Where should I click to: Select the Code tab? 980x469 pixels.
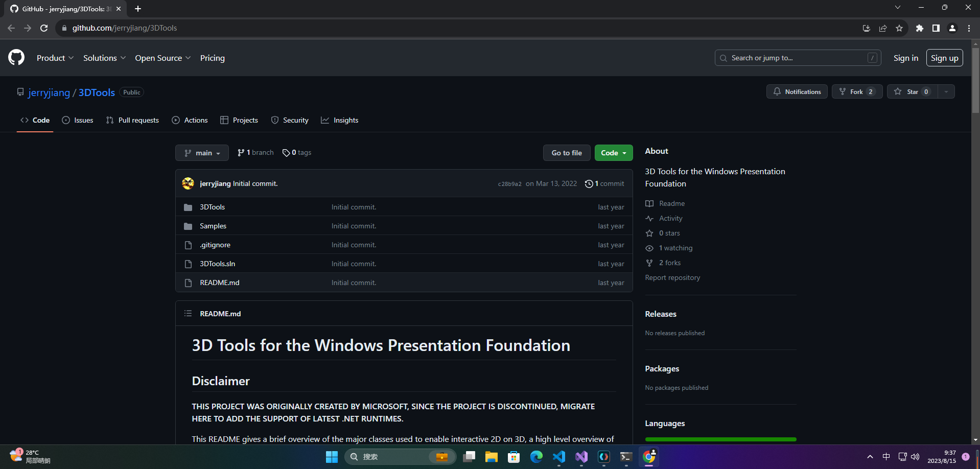click(35, 120)
